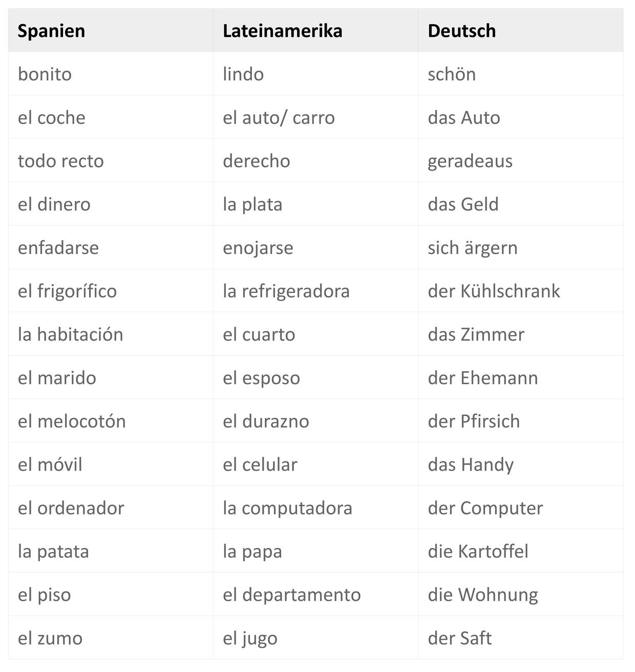
Task: Click the 'la computadora' entry
Action: (x=287, y=508)
